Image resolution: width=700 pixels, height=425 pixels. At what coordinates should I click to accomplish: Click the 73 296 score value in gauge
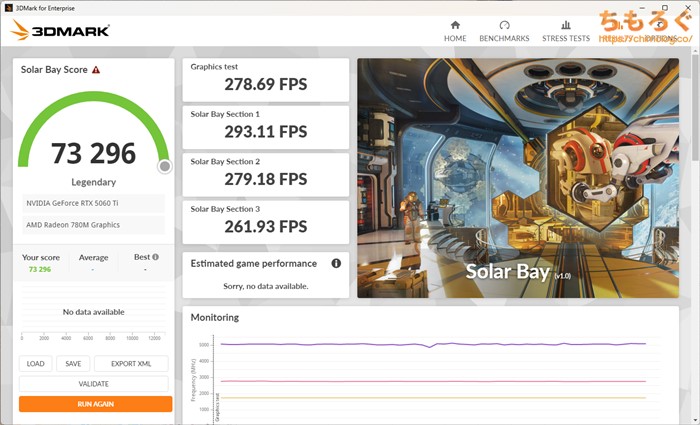93,153
